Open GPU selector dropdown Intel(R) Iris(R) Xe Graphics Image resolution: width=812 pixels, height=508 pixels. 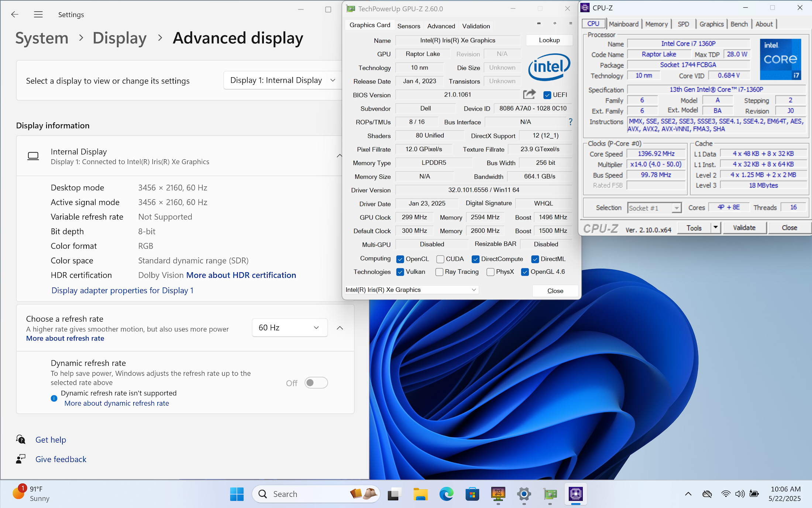(411, 290)
